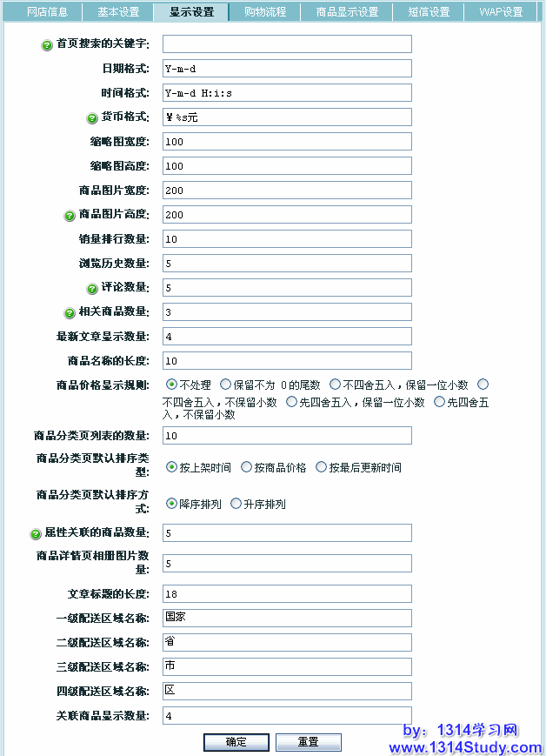Viewport: 546px width, 756px height.
Task: Select 不处理 price display rule
Action: tap(171, 385)
